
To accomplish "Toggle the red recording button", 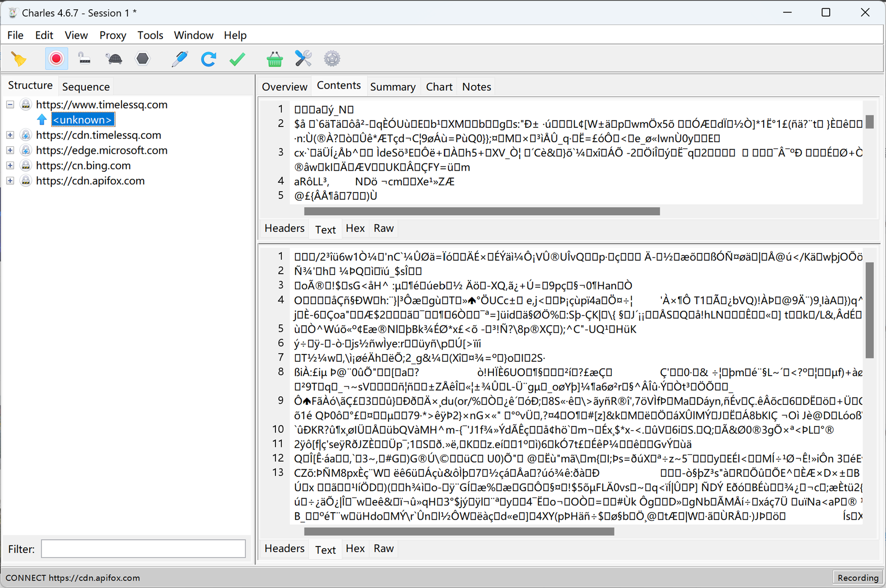I will coord(56,59).
